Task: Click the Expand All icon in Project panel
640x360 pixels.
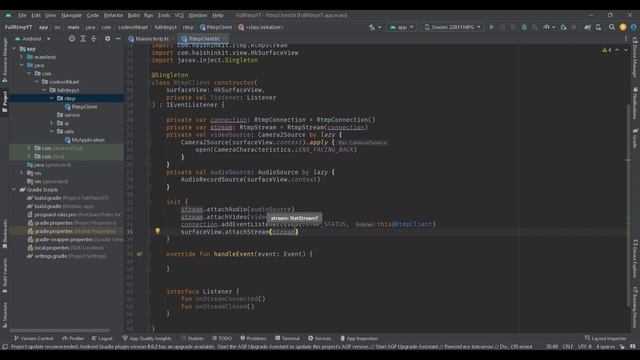Action: point(83,39)
